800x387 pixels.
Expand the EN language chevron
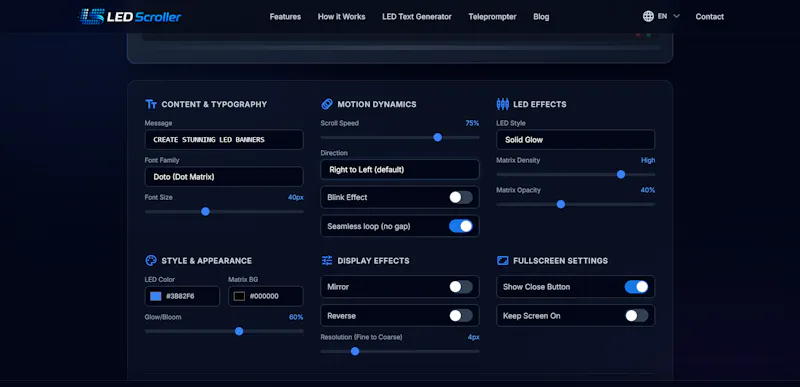click(677, 16)
